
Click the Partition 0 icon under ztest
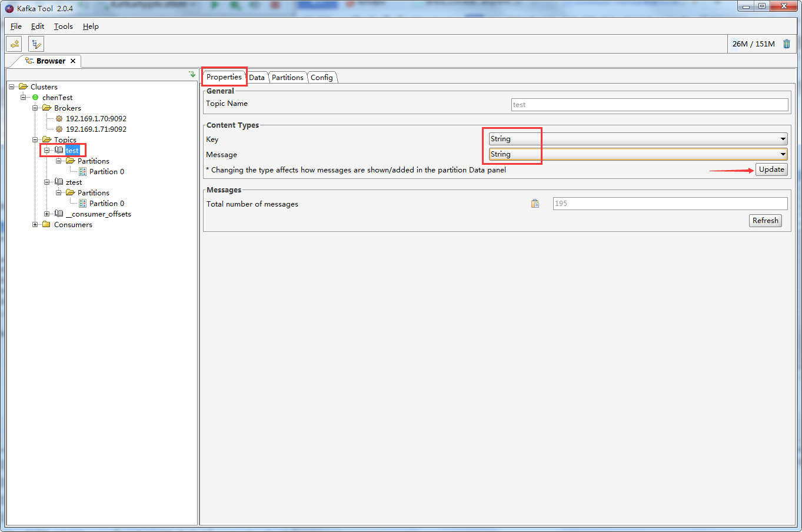point(82,204)
